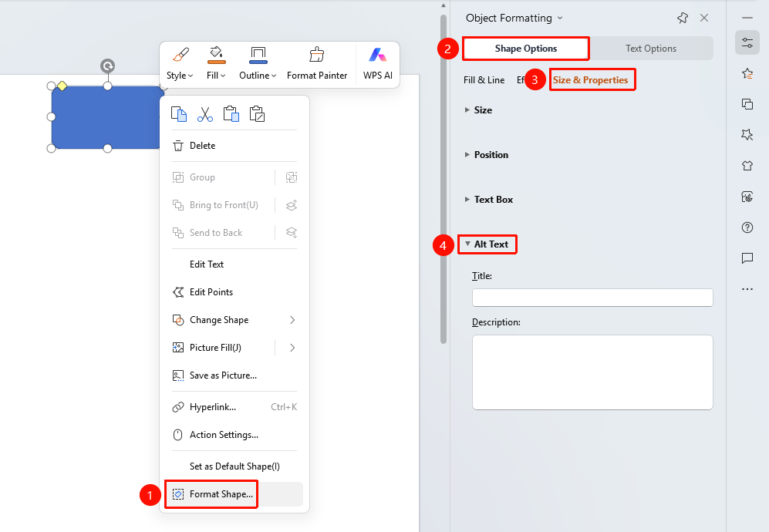Expand the Text Box section
Screen dimensions: 769x532
[x=488, y=200]
